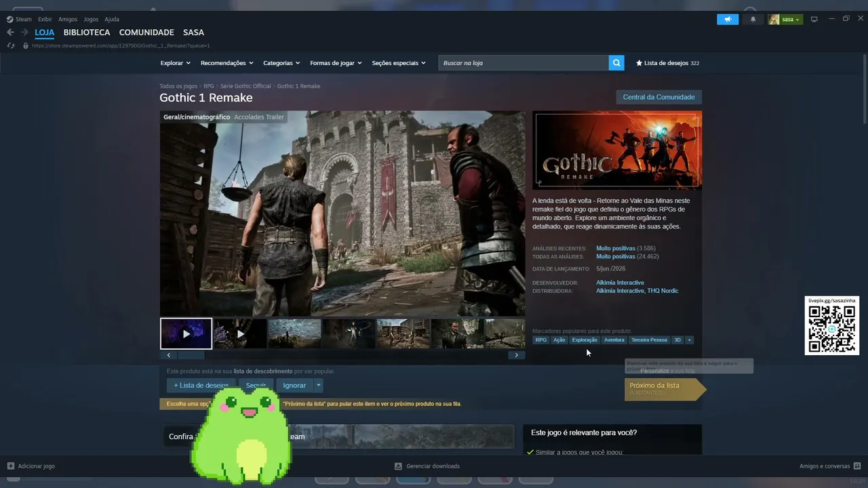Select the 3D tag
The image size is (868, 488).
677,340
